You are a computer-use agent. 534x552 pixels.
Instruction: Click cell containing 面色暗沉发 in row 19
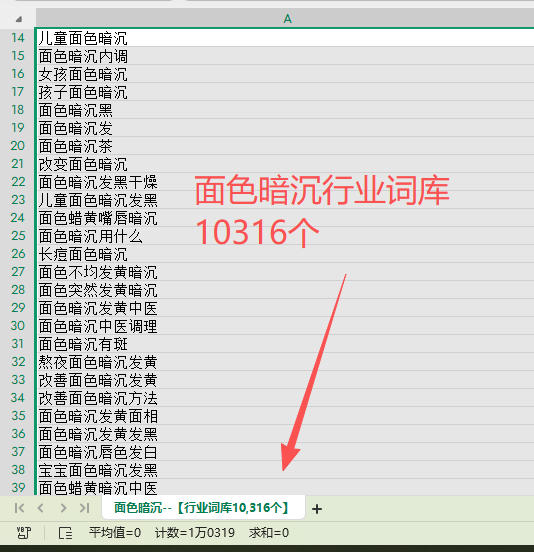[285, 128]
